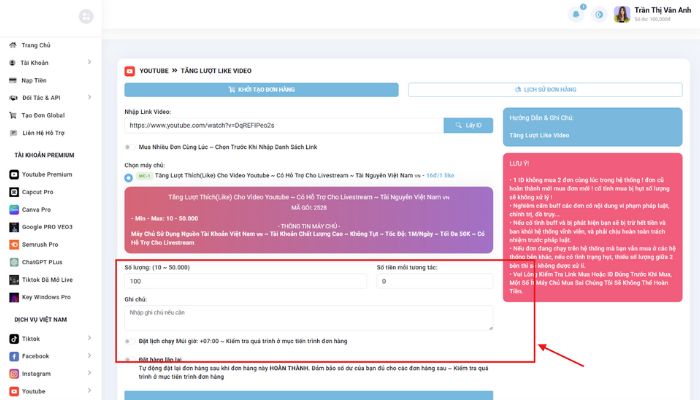Click the red YouTube icon in breadcrumb

coord(129,71)
